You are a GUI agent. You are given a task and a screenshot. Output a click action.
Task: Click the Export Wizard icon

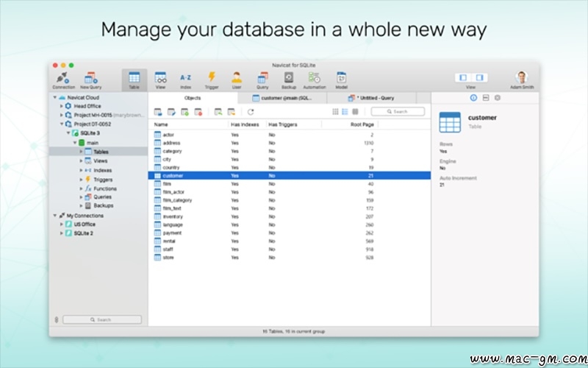(232, 112)
